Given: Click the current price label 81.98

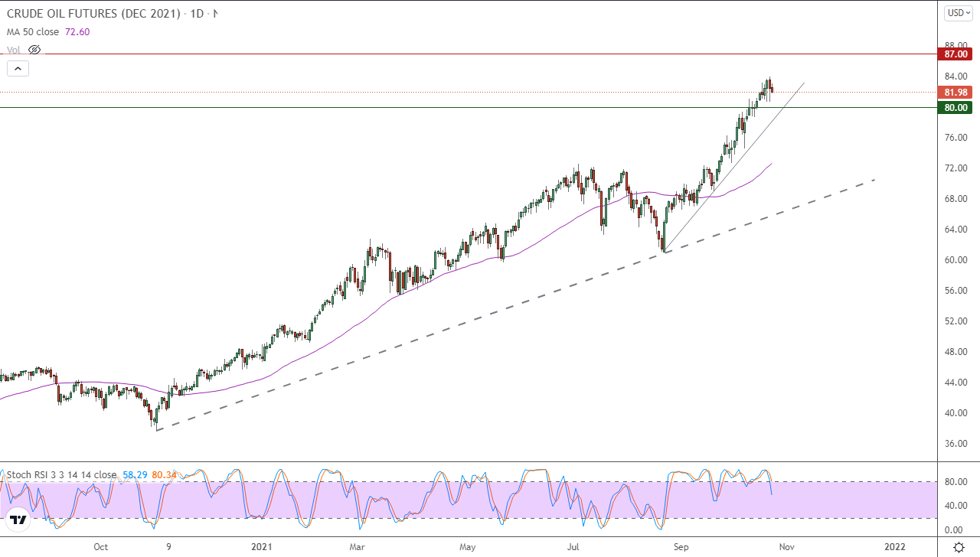Looking at the screenshot, I should click(954, 92).
